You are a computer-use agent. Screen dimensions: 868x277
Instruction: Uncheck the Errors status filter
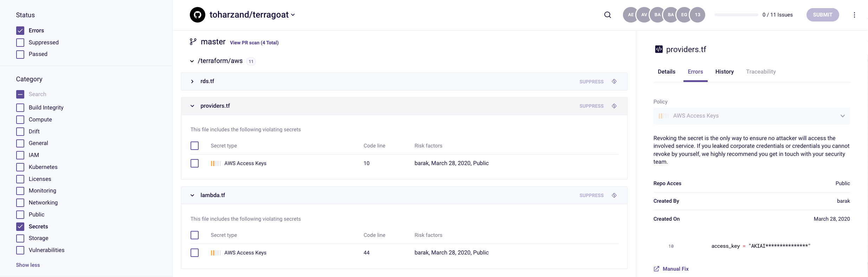coord(20,31)
